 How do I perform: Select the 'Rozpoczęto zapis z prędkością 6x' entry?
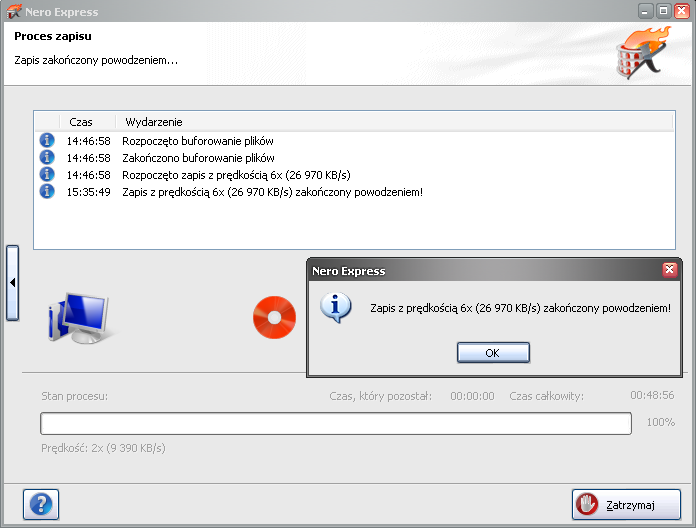[x=236, y=175]
